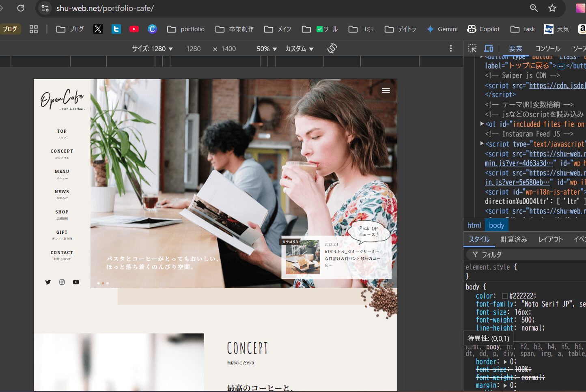Viewport: 586px width, 392px height.
Task: Open the レイアウト Layout tab
Action: [550, 239]
